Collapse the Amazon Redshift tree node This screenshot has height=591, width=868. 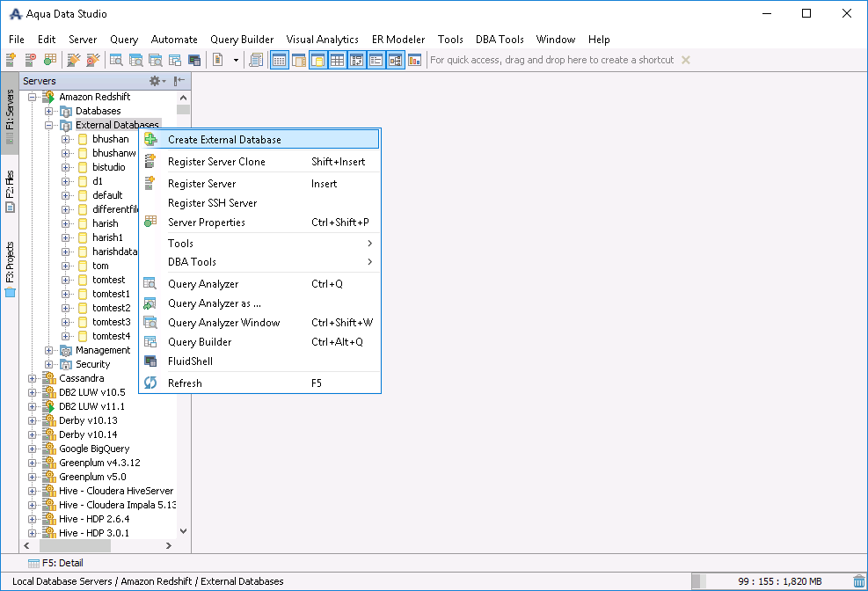[33, 97]
